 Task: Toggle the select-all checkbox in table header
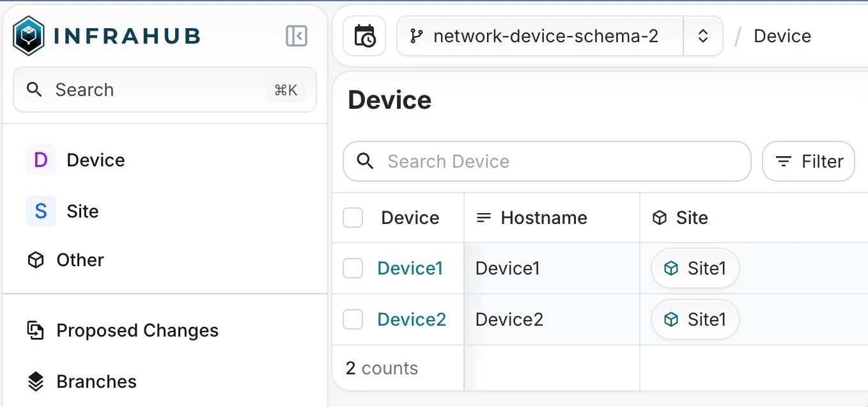click(x=353, y=218)
